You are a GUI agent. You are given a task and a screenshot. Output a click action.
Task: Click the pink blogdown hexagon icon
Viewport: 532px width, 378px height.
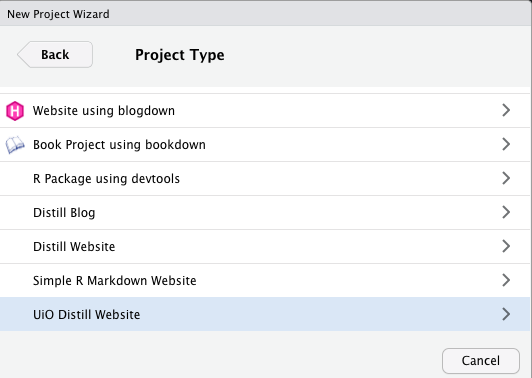(x=15, y=111)
